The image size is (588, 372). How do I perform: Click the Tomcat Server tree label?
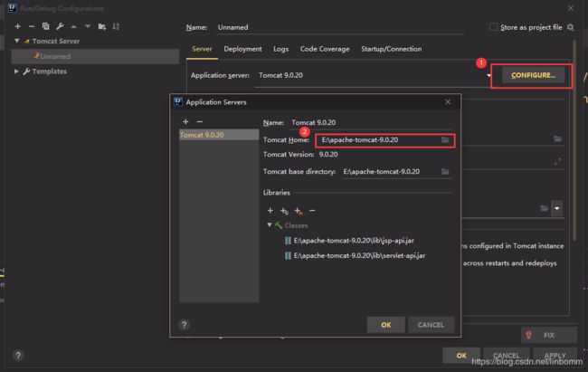pos(55,41)
